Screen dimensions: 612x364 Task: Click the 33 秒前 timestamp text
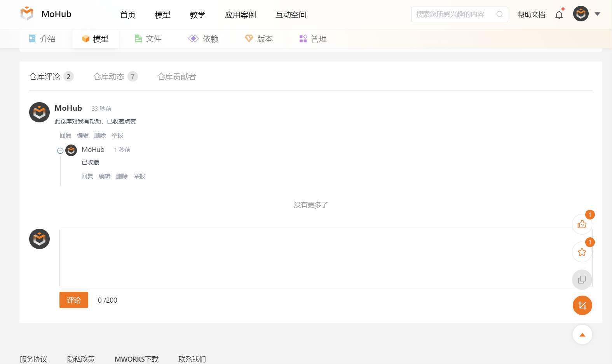(101, 109)
